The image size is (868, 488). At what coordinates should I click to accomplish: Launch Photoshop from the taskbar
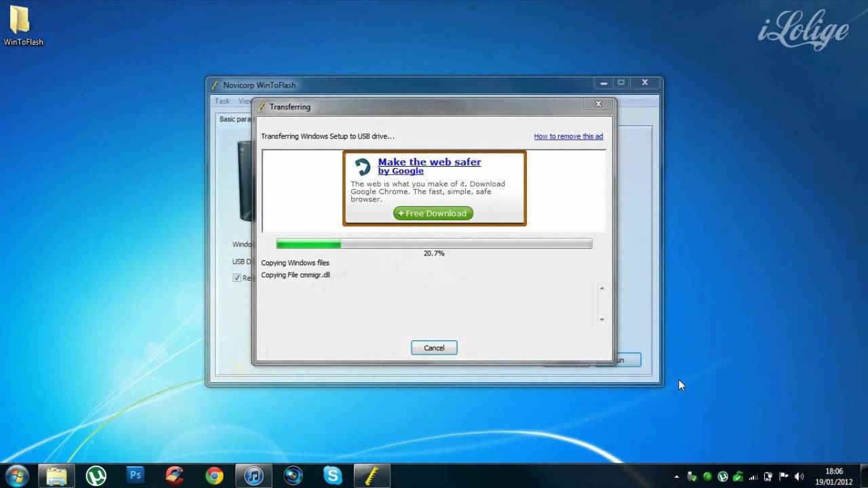tap(136, 476)
